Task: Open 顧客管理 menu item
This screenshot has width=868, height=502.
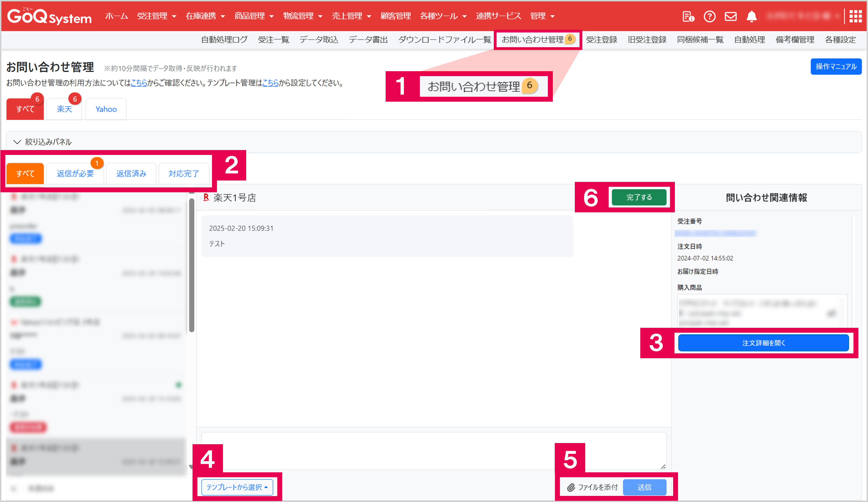Action: click(395, 16)
